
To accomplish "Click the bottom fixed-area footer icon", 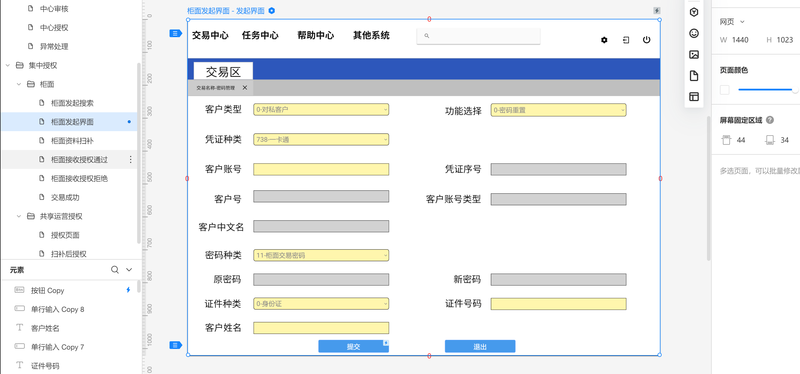I will coord(770,140).
